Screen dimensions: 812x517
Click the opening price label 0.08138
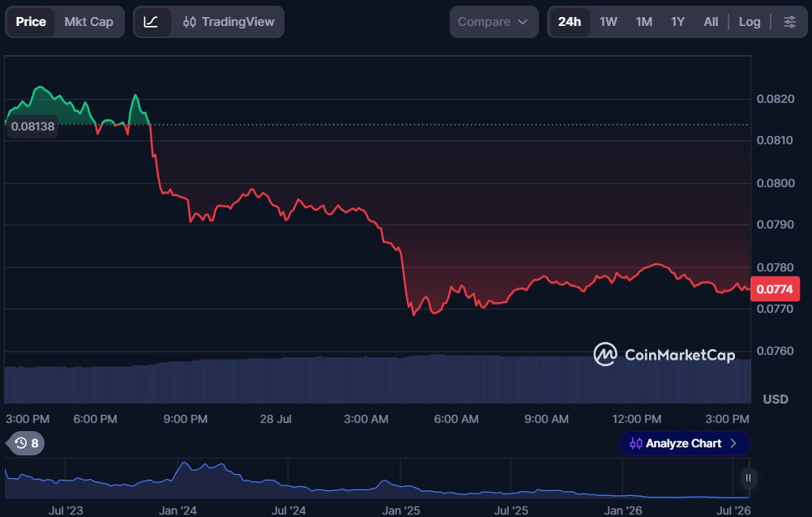[x=32, y=126]
